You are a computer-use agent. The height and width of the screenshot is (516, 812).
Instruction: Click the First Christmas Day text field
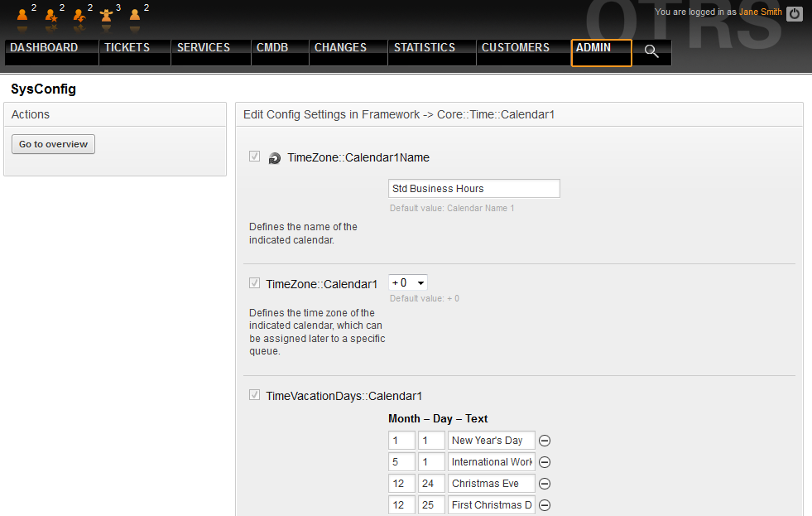click(x=492, y=505)
